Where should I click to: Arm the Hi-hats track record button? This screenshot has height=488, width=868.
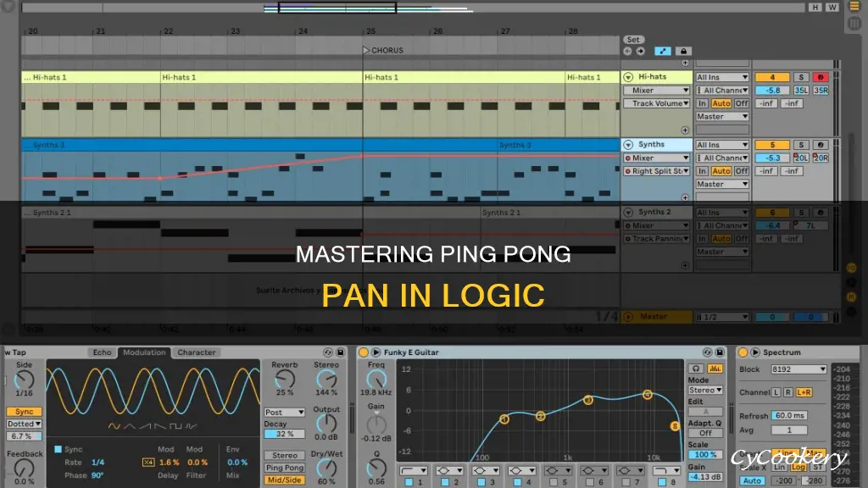pyautogui.click(x=821, y=77)
